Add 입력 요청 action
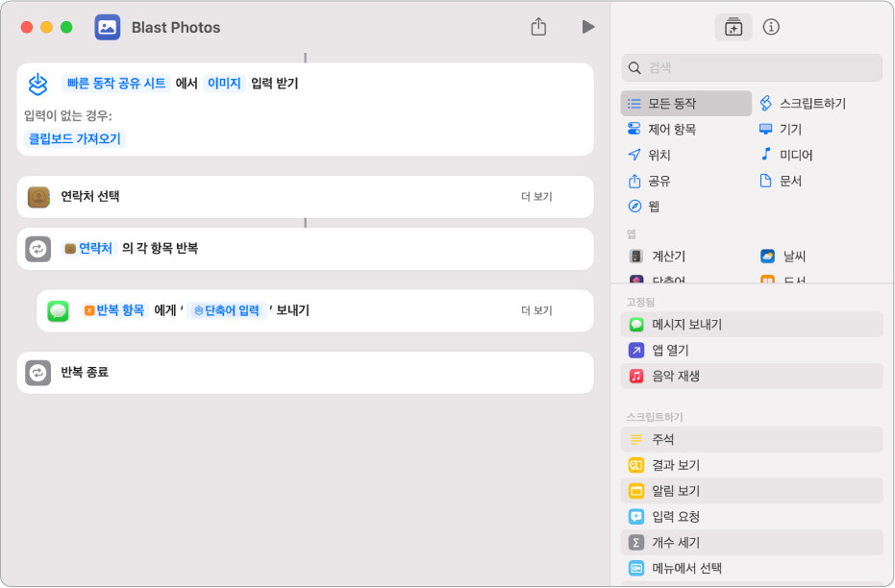The height and width of the screenshot is (588, 895). click(752, 516)
